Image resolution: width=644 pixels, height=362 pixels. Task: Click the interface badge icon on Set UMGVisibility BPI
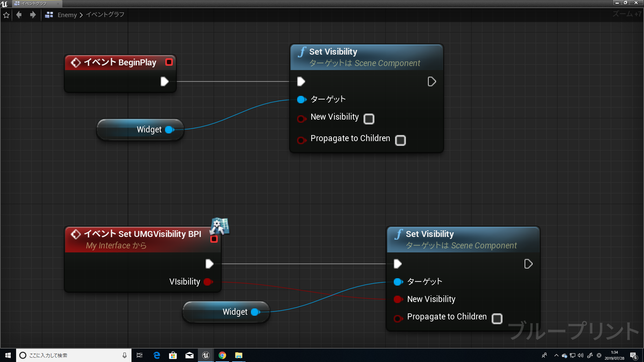coord(219,226)
